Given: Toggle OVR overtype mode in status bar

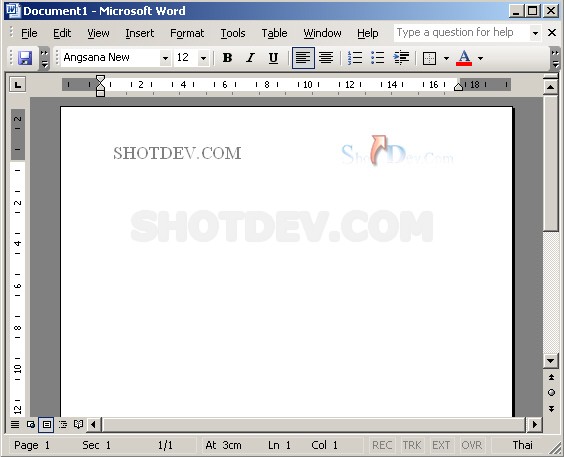Looking at the screenshot, I should 472,445.
